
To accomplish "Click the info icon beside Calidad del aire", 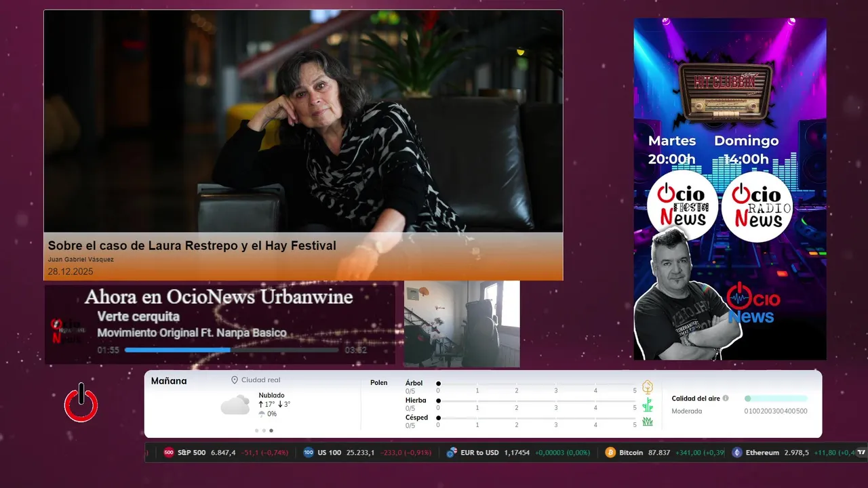I will 726,399.
